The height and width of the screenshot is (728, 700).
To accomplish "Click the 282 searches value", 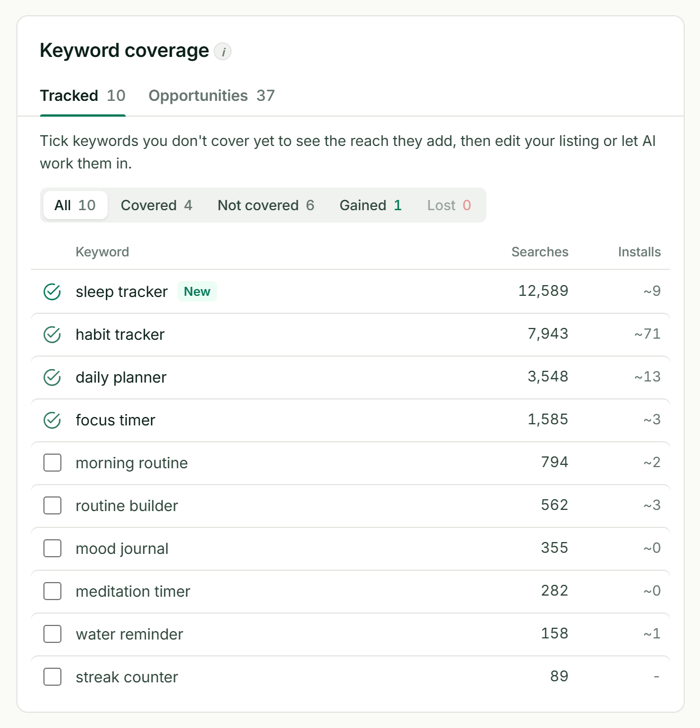I will pos(555,591).
